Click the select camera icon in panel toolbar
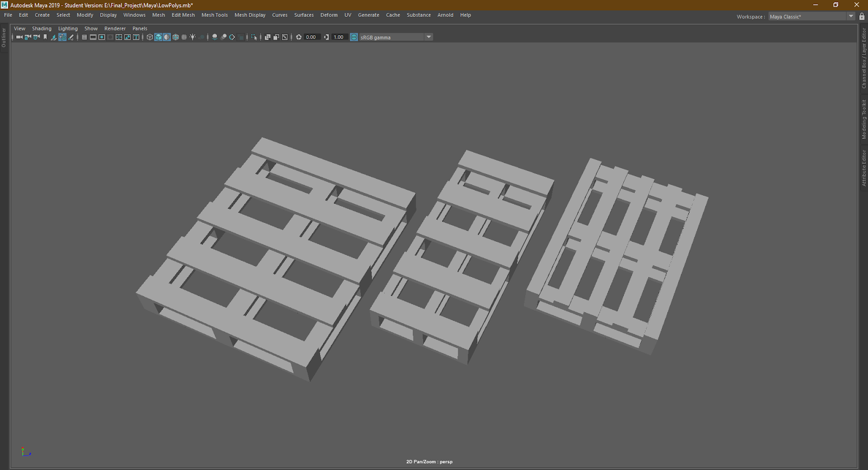The width and height of the screenshot is (868, 470). click(x=19, y=37)
